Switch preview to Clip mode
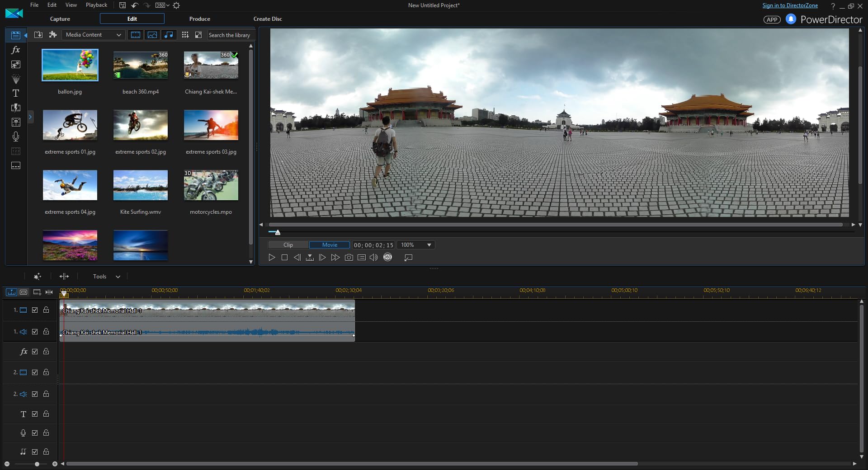This screenshot has height=470, width=868. coord(288,245)
